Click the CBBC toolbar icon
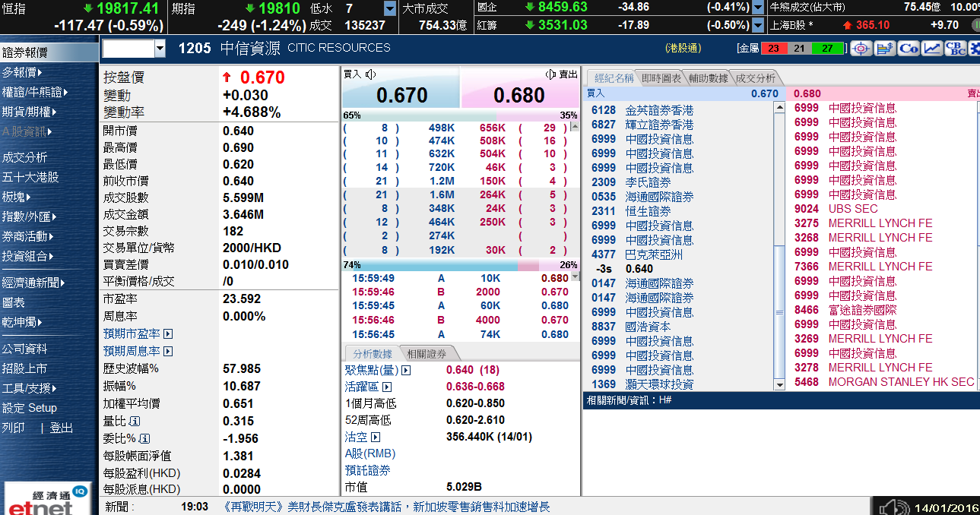The image size is (980, 515). pos(955,49)
